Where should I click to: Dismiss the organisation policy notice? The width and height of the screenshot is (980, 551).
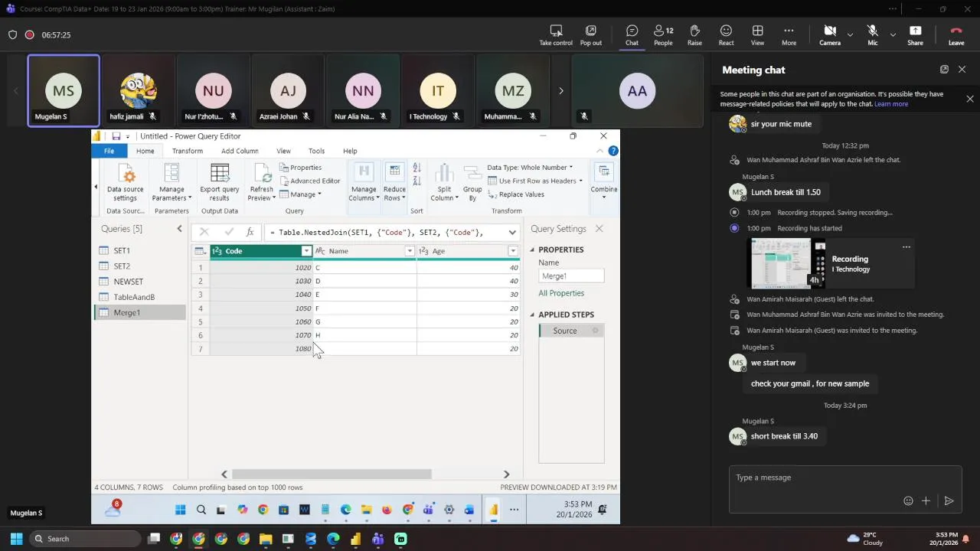point(970,99)
